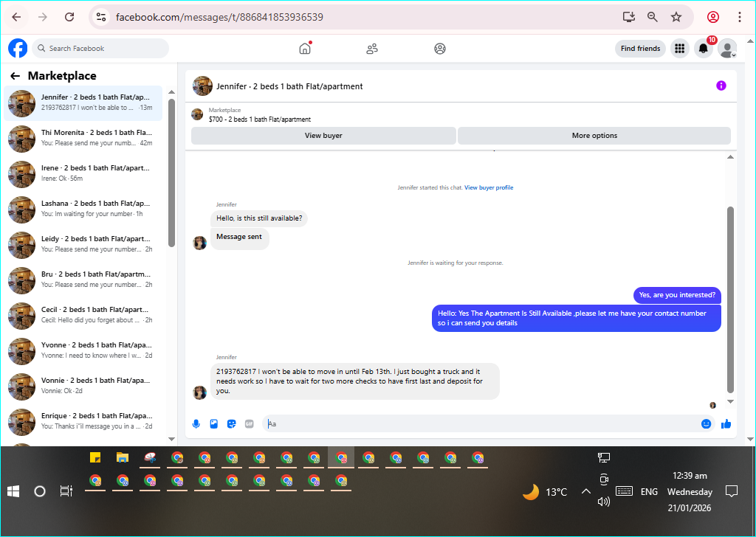Attach a photo with the image icon

pos(213,424)
